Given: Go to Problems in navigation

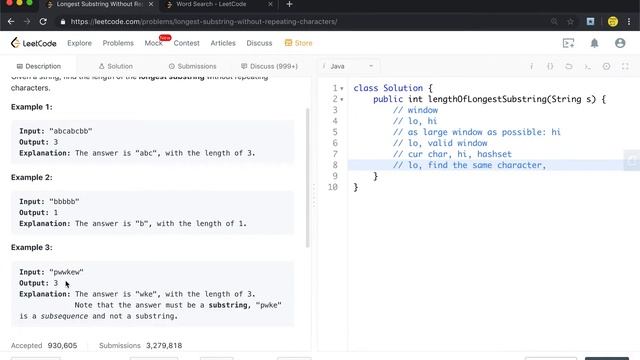Looking at the screenshot, I should tap(118, 43).
